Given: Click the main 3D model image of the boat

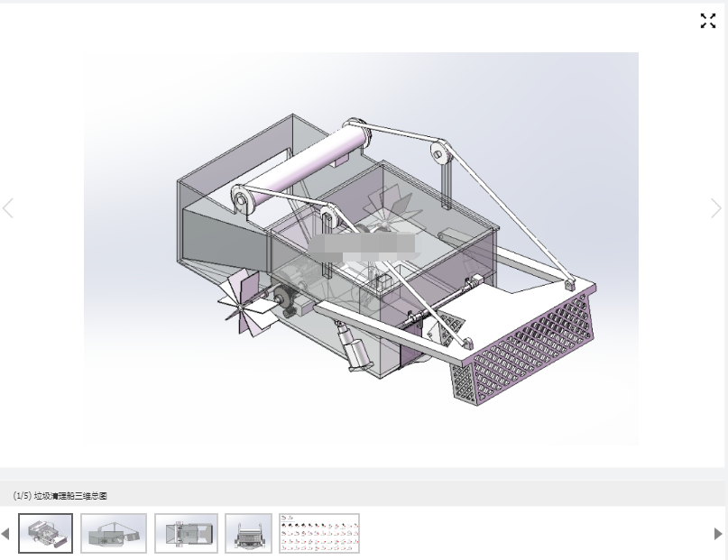Looking at the screenshot, I should [x=361, y=249].
